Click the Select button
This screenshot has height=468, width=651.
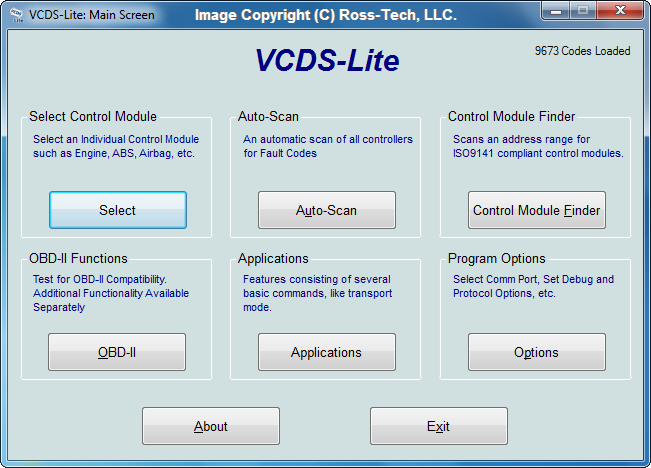118,210
